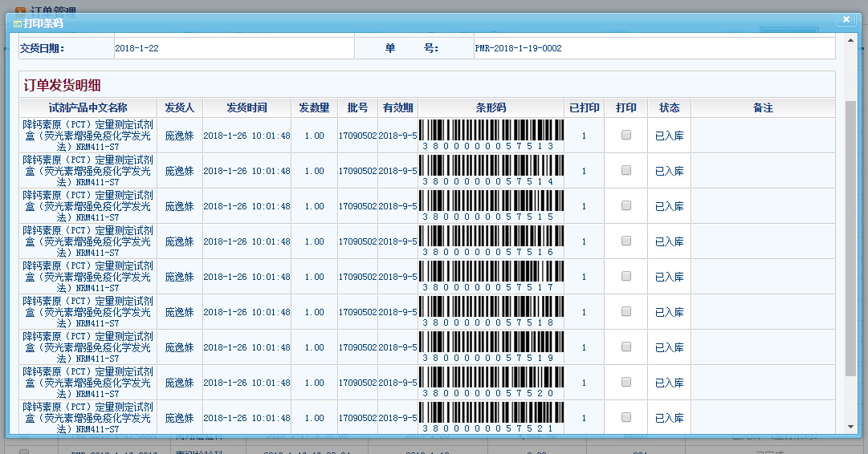Click the 打印 column header

626,107
